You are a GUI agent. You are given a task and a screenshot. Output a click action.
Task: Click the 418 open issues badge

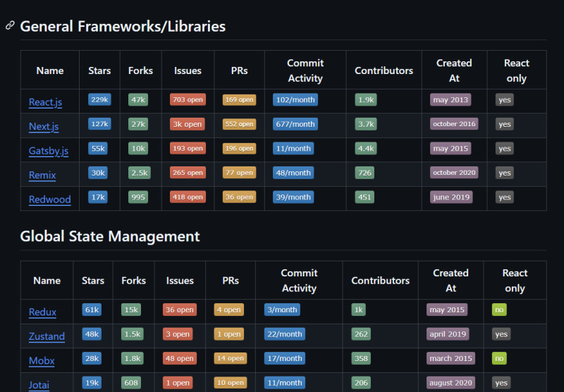coord(188,197)
